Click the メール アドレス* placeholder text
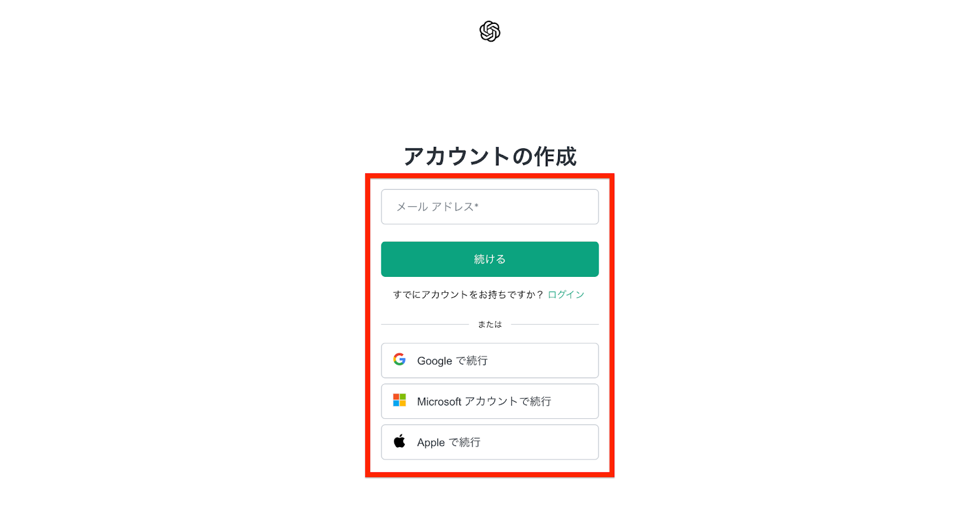 tap(437, 207)
